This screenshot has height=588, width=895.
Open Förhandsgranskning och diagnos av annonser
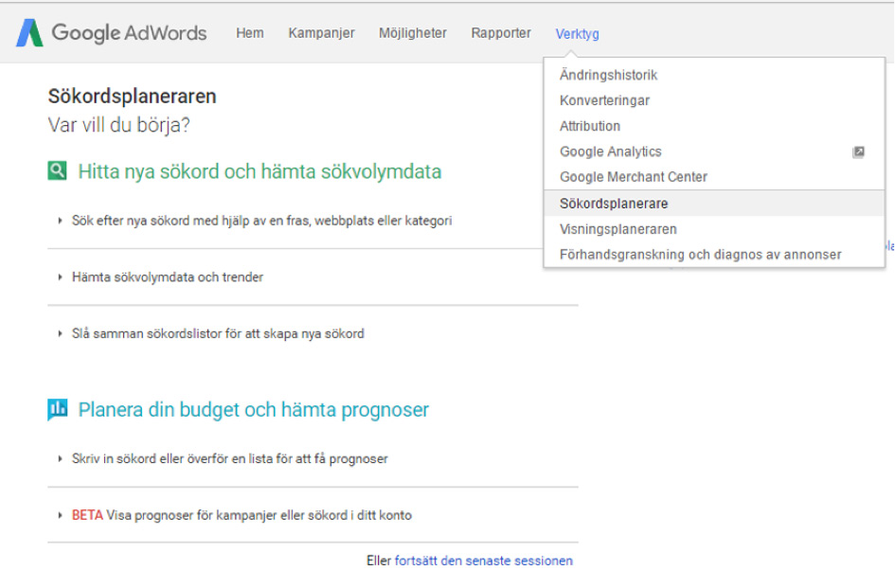pyautogui.click(x=714, y=255)
